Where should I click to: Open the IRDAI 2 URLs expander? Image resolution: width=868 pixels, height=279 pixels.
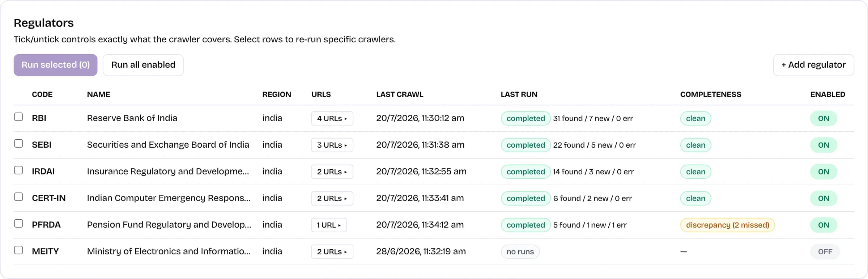point(332,172)
